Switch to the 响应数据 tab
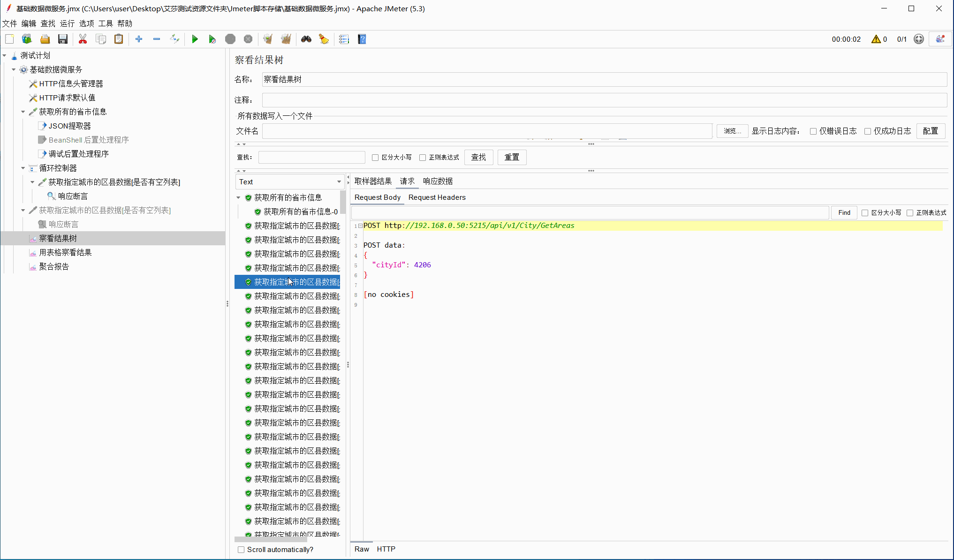 [438, 181]
